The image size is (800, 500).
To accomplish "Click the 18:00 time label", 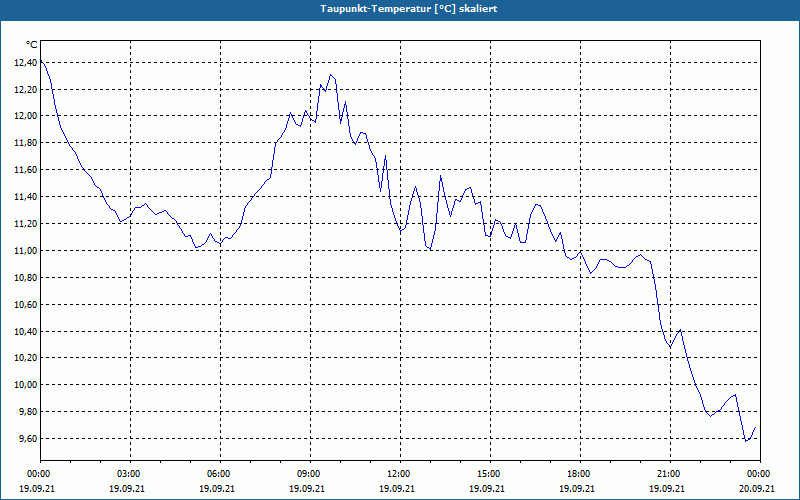I will pos(580,474).
